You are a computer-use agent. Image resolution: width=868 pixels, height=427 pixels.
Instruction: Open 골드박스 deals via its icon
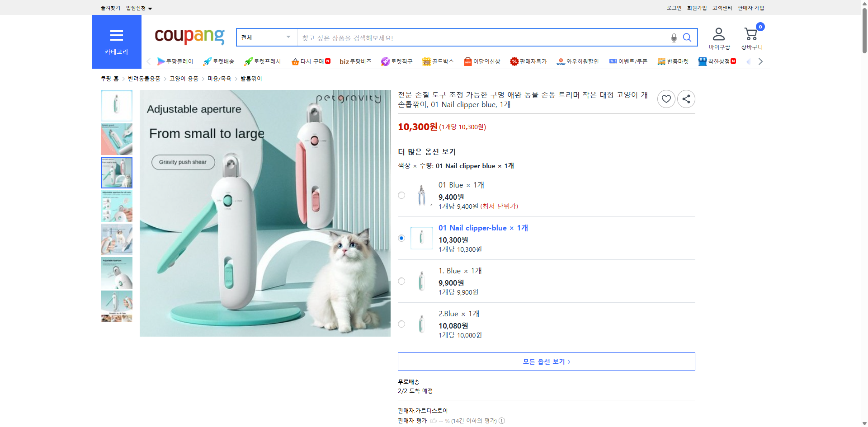click(426, 61)
